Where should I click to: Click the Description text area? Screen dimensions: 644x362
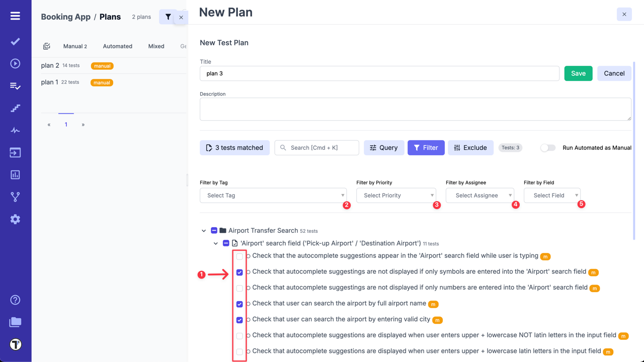(x=415, y=109)
